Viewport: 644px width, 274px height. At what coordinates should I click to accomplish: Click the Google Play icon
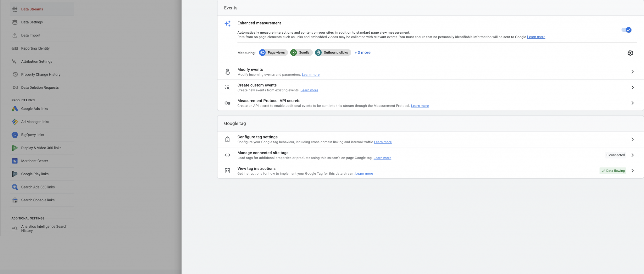15,174
